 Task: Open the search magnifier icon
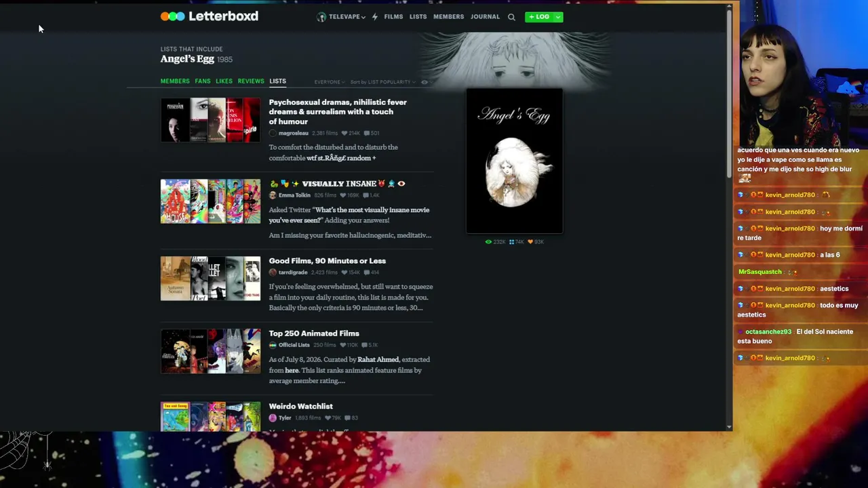[x=511, y=17]
